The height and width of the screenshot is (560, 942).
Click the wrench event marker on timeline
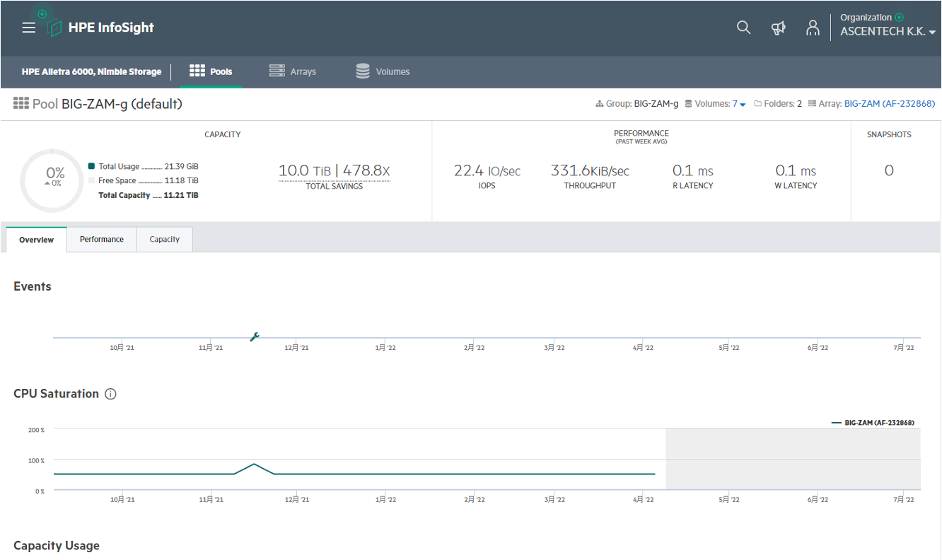255,337
